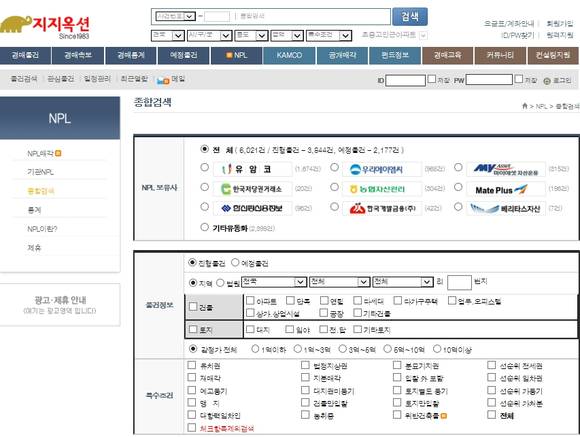Select the 기타유동화 radio button
Viewport: 580px width, 437px height.
pos(204,227)
